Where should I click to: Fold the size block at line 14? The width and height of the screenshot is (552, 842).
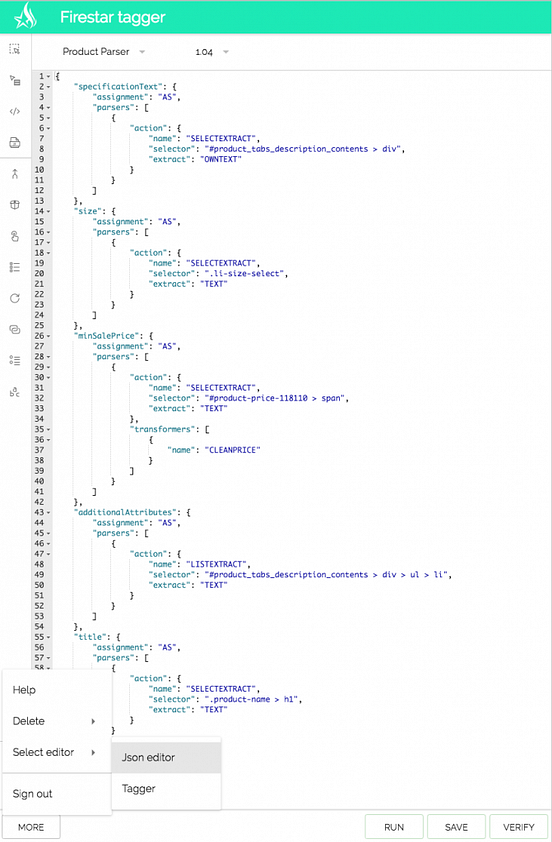coord(49,211)
